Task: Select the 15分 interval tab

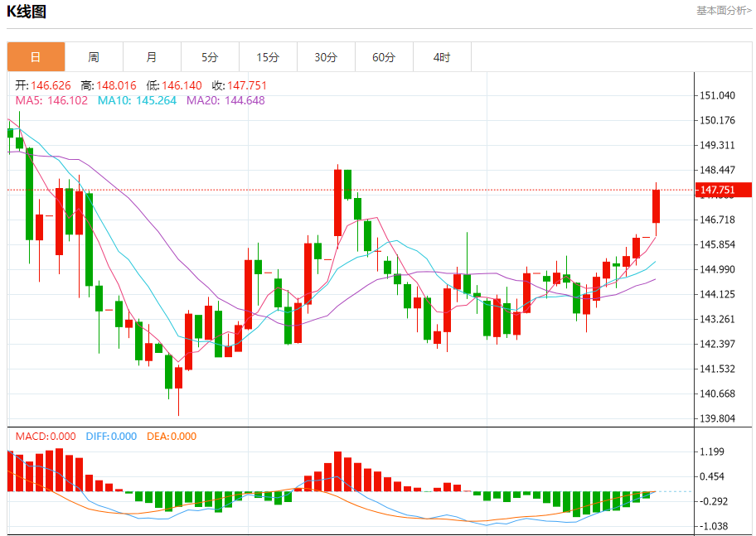Action: tap(268, 57)
